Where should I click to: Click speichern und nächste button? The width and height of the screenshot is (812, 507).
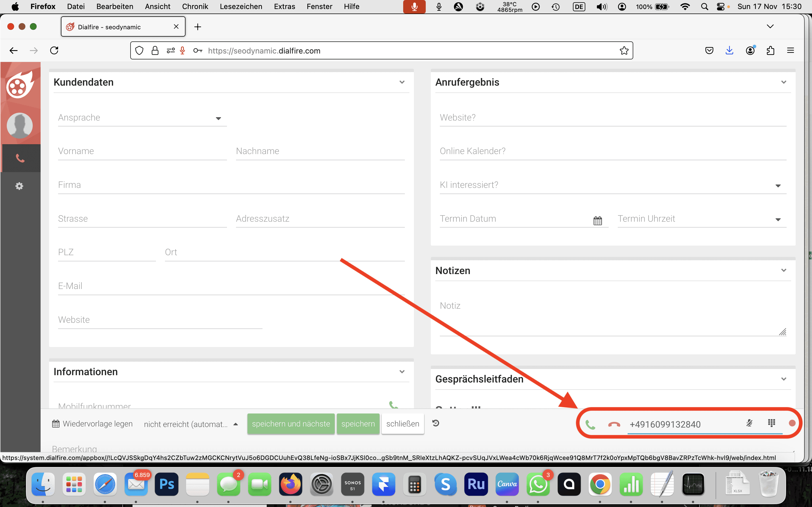coord(291,424)
